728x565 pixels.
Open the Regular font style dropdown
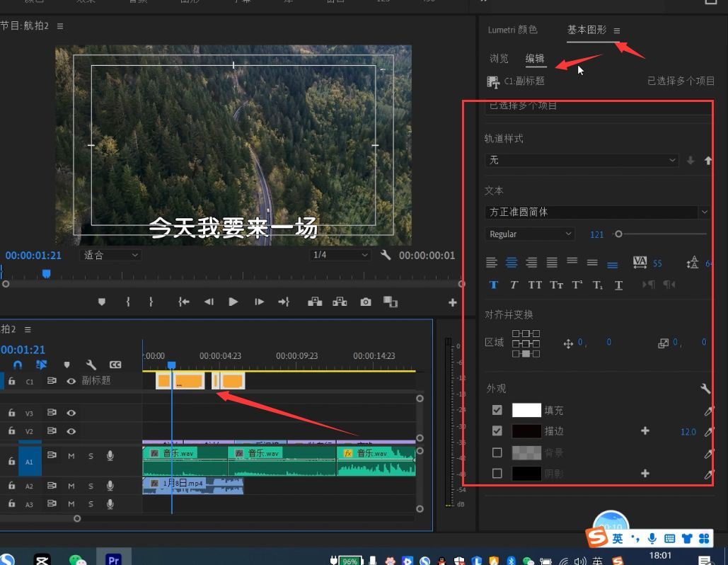click(x=529, y=234)
